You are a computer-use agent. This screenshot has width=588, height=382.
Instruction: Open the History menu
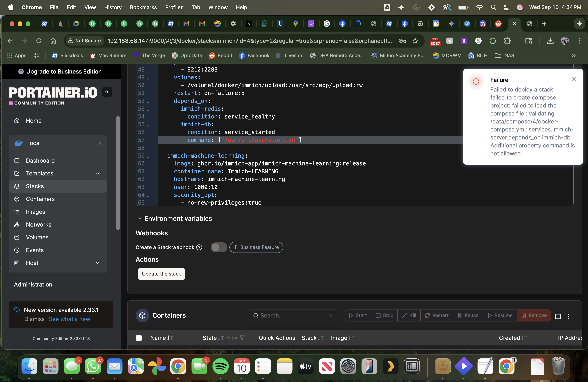[113, 7]
